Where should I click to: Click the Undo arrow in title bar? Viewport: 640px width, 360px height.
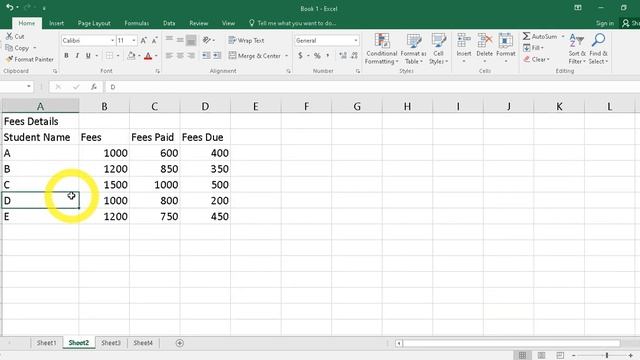pyautogui.click(x=10, y=7)
